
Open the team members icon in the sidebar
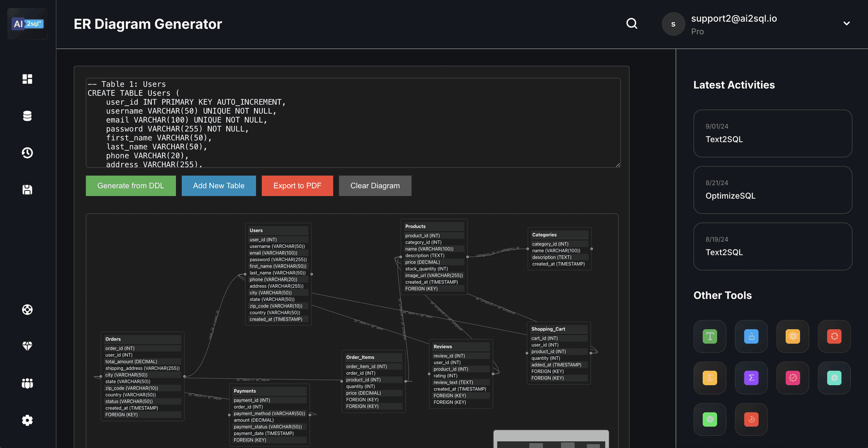(x=27, y=383)
